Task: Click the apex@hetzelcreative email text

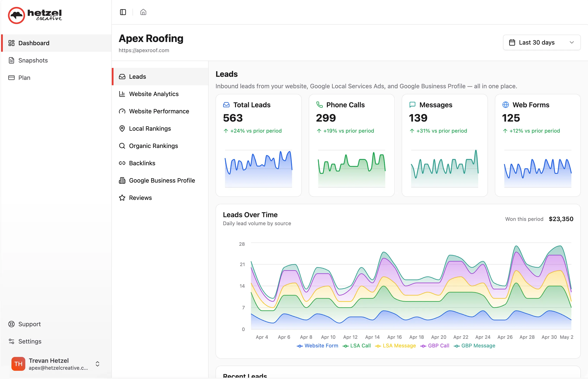Action: click(58, 368)
